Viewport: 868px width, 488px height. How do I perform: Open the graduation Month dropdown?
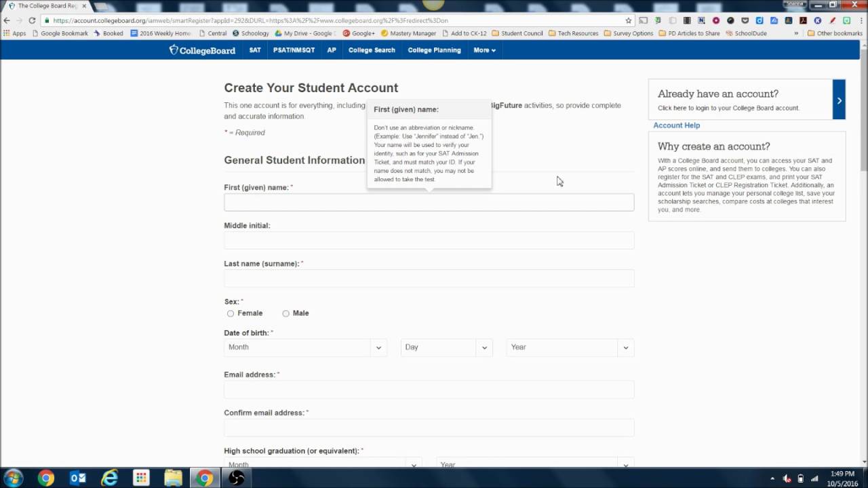(323, 463)
